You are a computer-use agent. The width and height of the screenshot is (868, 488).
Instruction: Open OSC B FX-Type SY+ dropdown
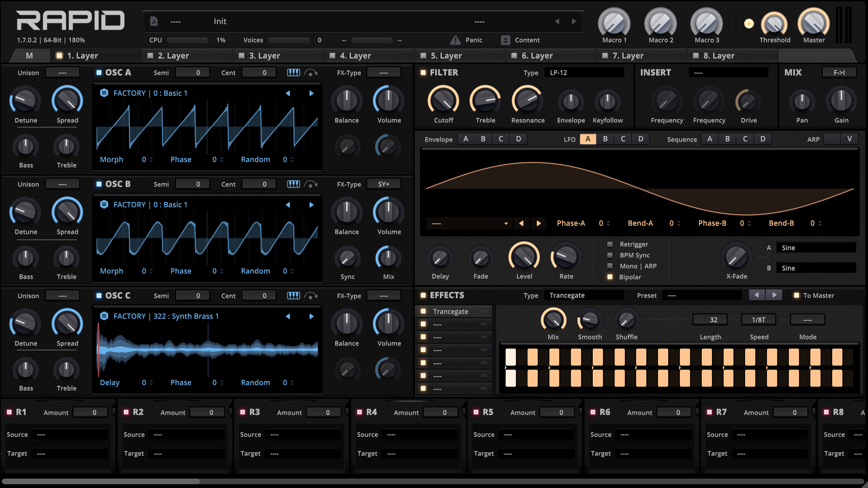point(383,184)
